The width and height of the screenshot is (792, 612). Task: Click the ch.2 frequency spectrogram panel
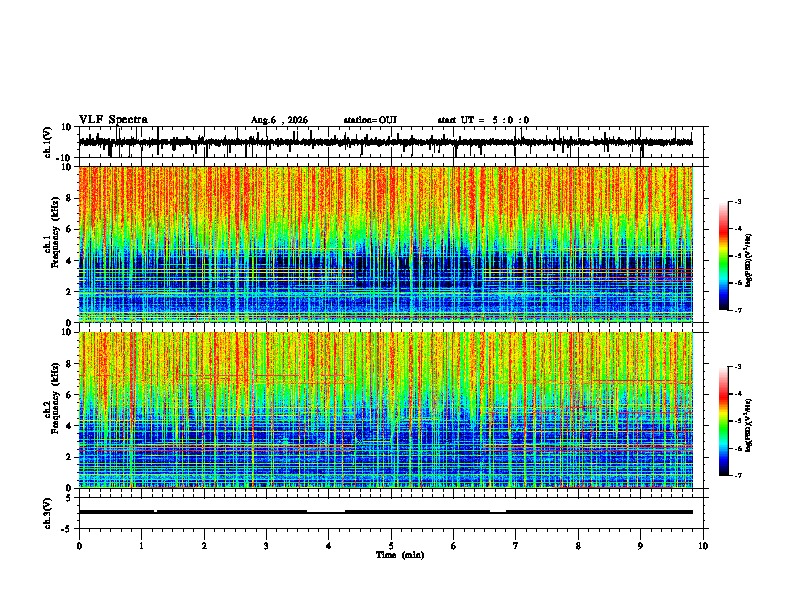tap(385, 410)
